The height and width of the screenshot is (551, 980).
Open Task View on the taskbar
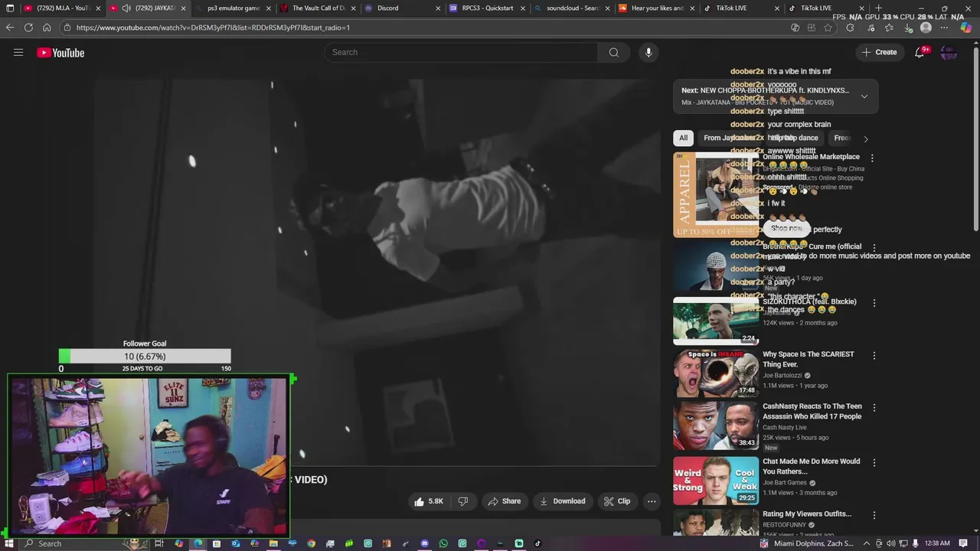click(159, 543)
